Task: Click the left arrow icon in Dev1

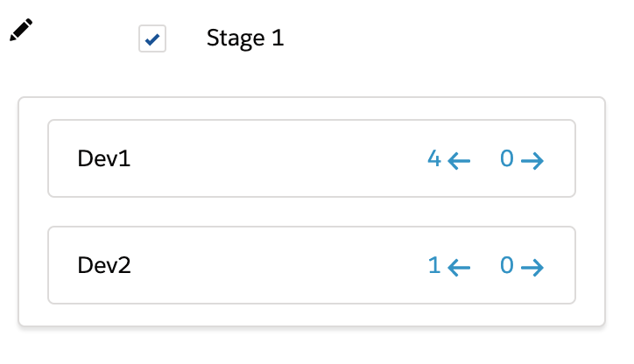Action: click(x=459, y=161)
